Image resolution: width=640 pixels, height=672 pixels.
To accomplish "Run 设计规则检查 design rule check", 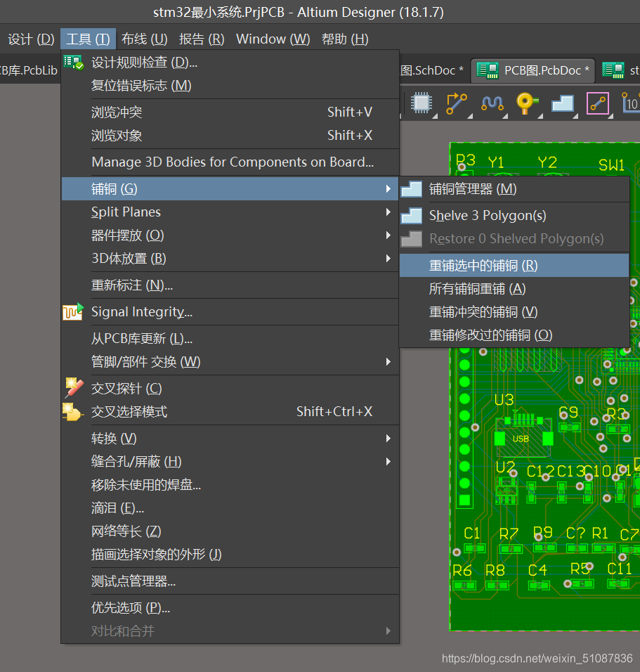I will (x=144, y=63).
